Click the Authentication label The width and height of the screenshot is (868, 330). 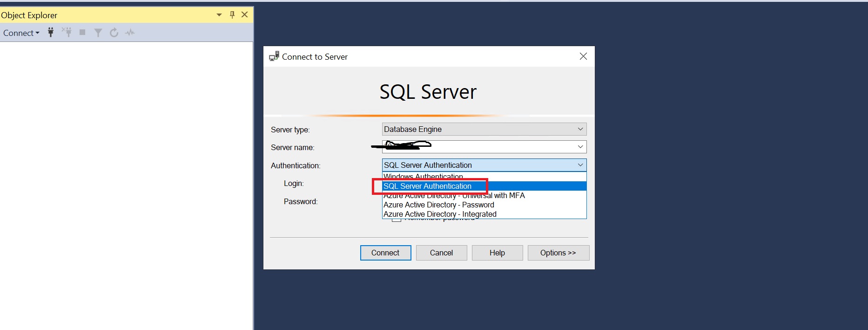click(x=296, y=165)
